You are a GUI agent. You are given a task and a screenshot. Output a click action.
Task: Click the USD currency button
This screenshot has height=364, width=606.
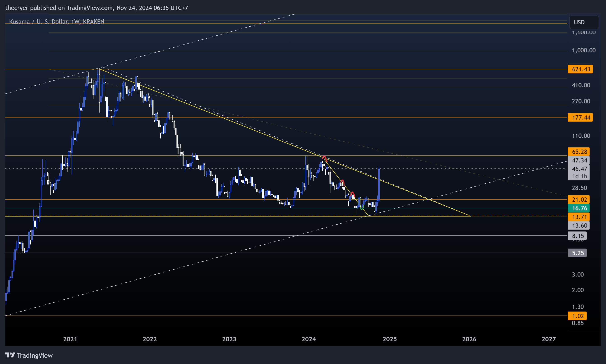coord(584,22)
